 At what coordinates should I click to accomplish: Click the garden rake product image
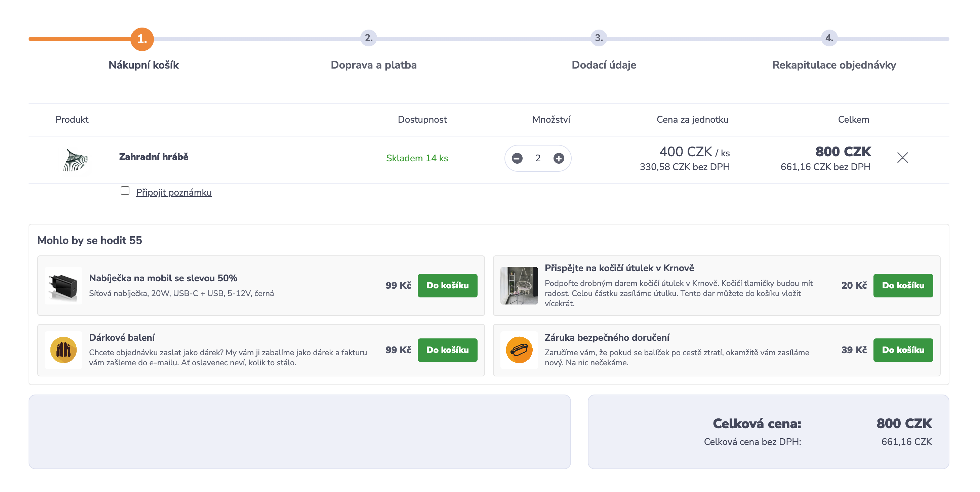pos(75,160)
